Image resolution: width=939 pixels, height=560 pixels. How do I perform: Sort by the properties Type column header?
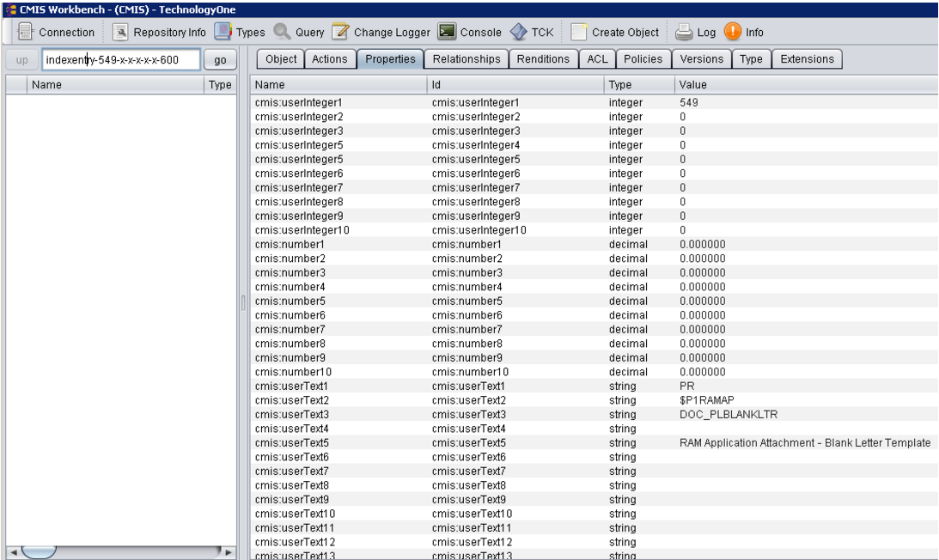click(x=639, y=84)
